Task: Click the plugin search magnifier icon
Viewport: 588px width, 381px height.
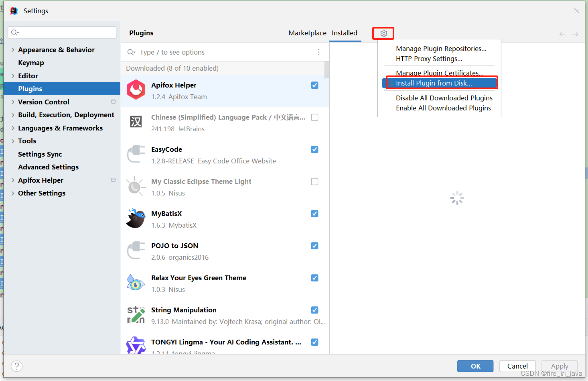Action: (x=131, y=52)
